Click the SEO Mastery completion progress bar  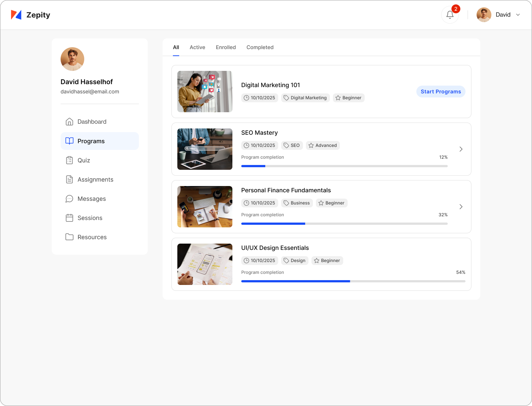[x=344, y=166]
